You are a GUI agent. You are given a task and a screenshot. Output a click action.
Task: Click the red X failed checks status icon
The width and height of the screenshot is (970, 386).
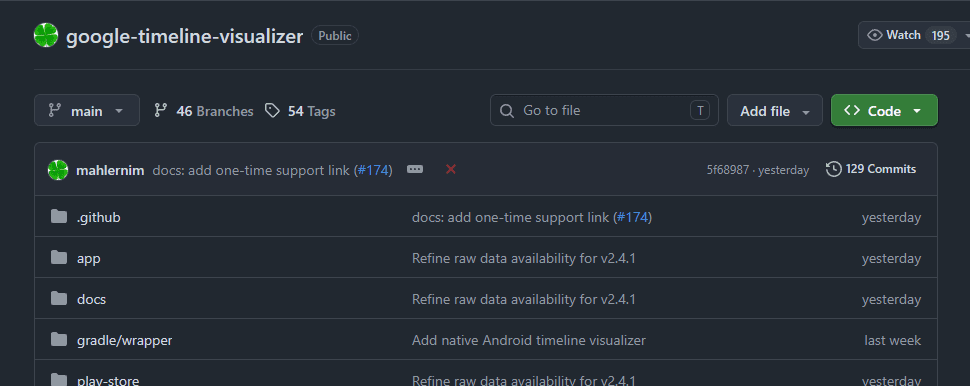451,169
